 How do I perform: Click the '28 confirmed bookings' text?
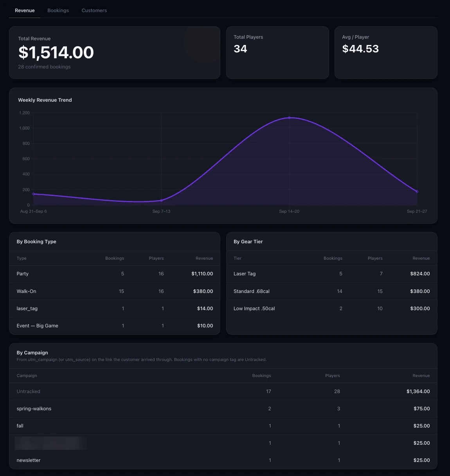click(x=44, y=67)
